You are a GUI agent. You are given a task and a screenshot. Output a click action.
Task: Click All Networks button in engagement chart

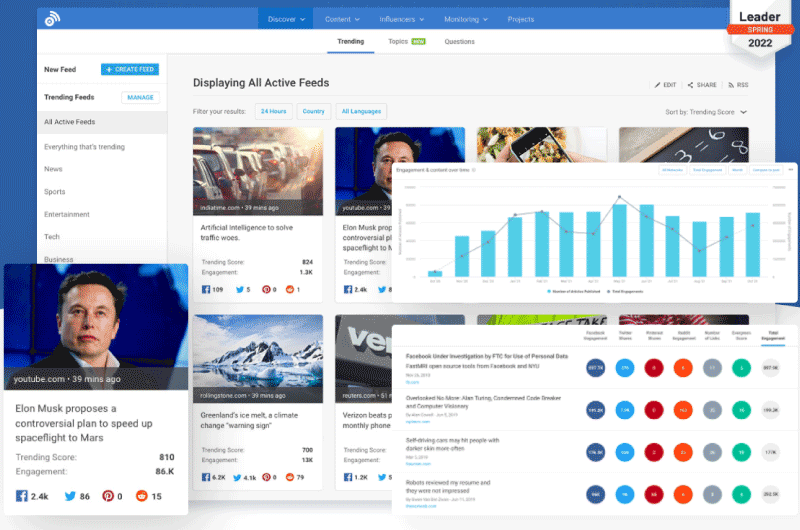(672, 170)
